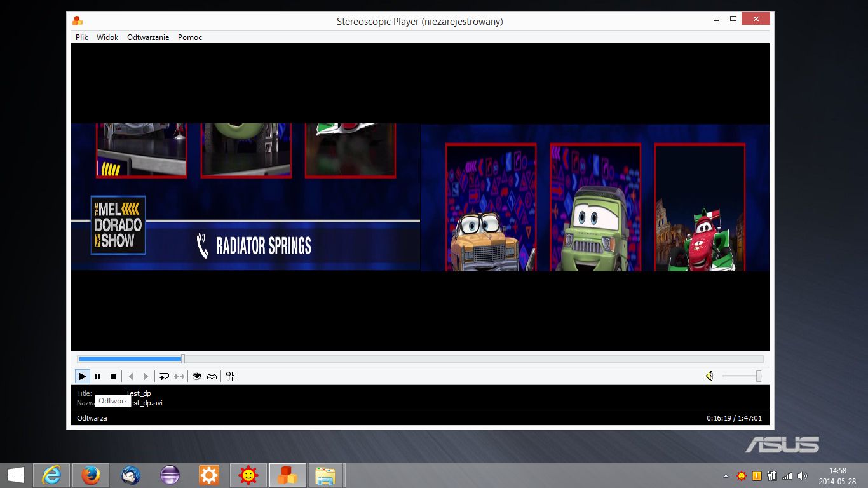Click the Play button in the toolbar
This screenshot has height=488, width=868.
tap(83, 376)
